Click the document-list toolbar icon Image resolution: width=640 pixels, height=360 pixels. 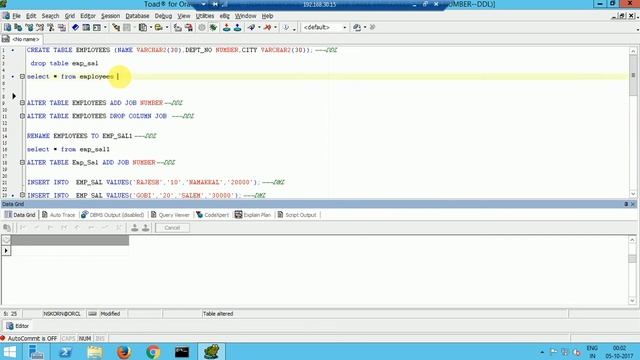[142, 27]
